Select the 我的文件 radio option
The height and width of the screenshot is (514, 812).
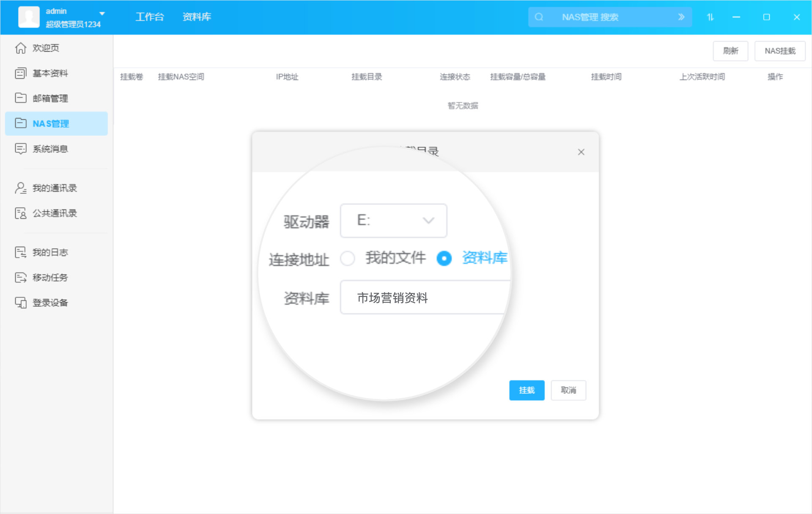pyautogui.click(x=348, y=258)
